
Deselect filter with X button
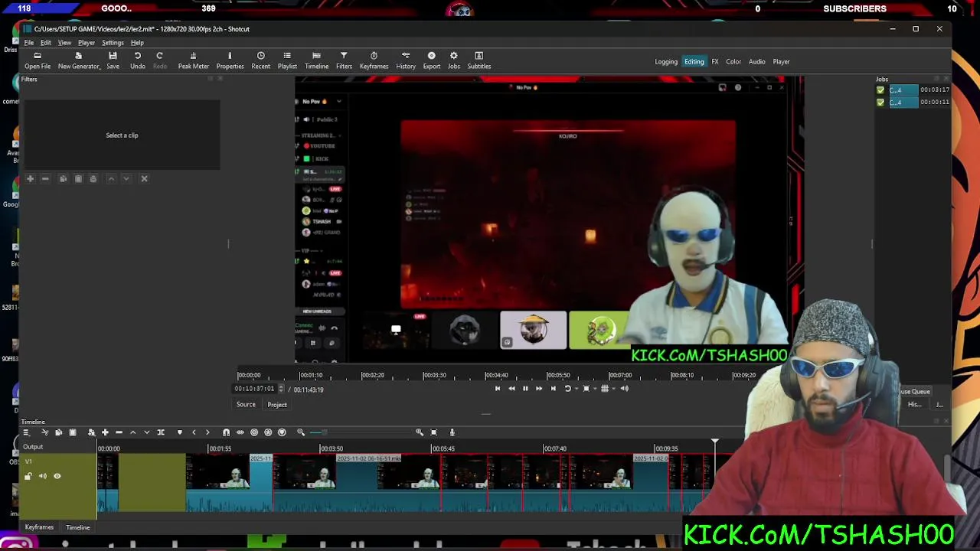point(144,179)
